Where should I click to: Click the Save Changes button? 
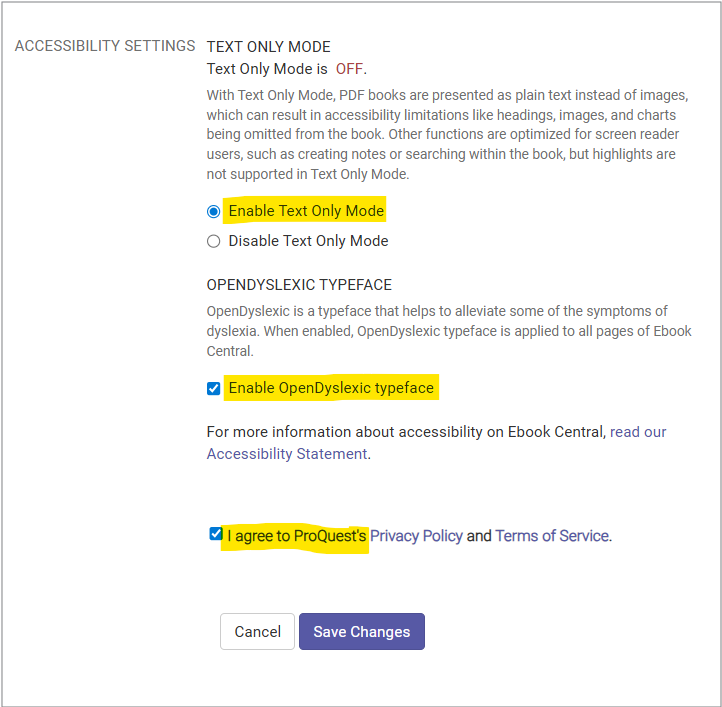362,631
